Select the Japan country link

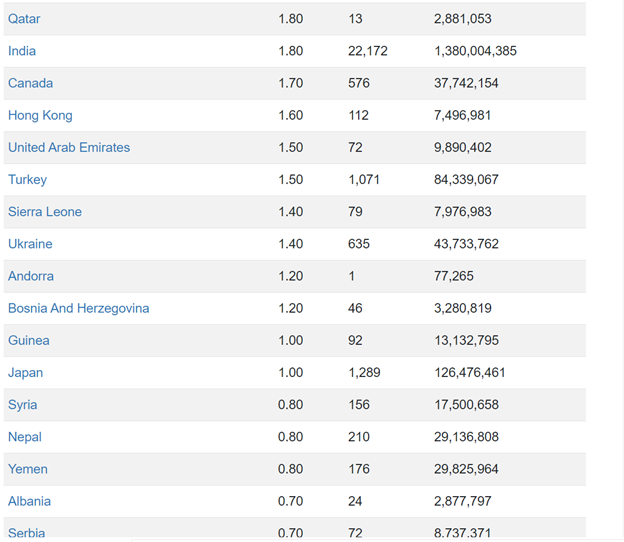pyautogui.click(x=25, y=373)
